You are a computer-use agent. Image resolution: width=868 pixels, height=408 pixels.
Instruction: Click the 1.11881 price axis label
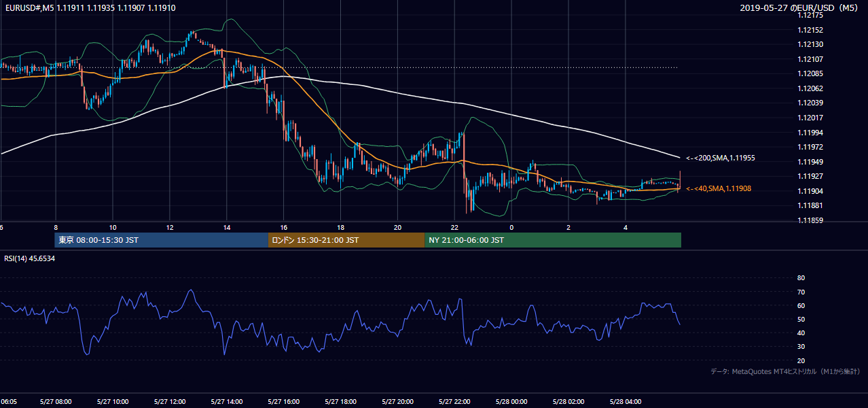(810, 205)
